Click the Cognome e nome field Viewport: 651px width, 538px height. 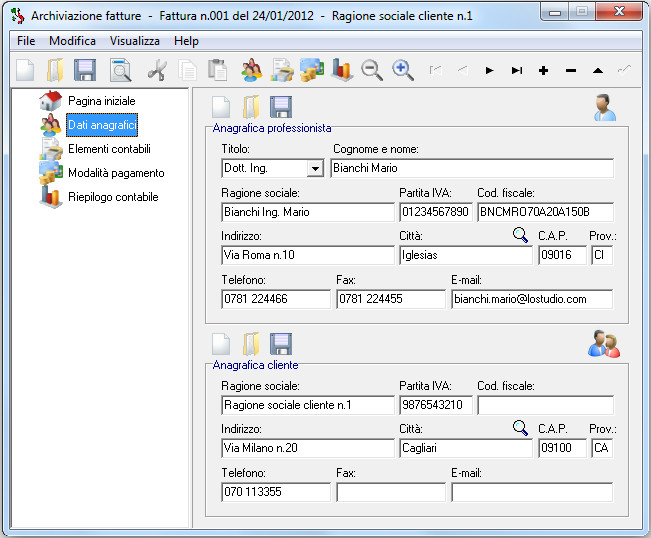[472, 168]
